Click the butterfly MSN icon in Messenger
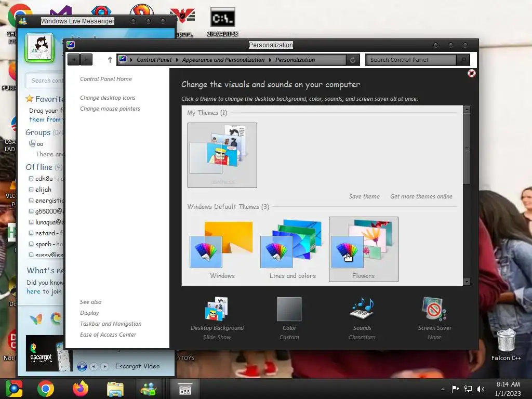The width and height of the screenshot is (532, 399). tap(36, 319)
